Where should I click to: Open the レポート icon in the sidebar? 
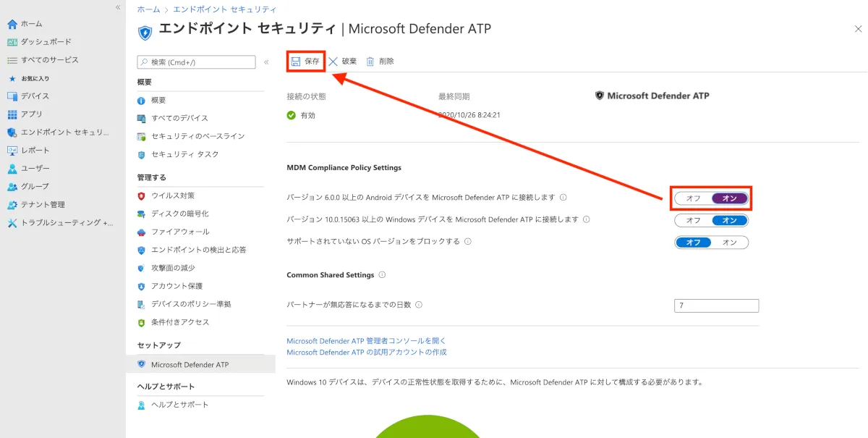click(12, 151)
